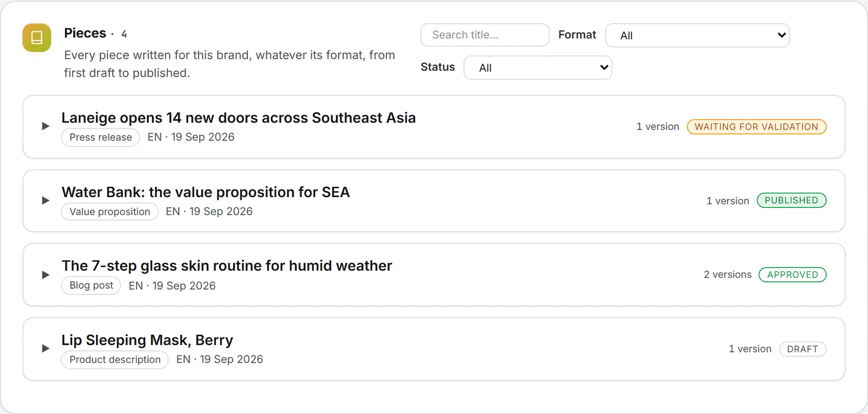
Task: Expand the Laneige opens 14 new doors piece
Action: click(x=45, y=126)
